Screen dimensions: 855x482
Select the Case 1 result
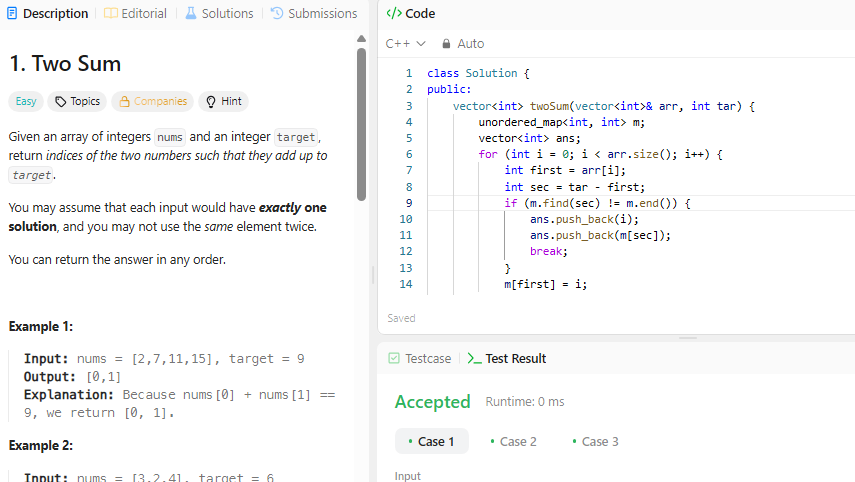click(431, 441)
